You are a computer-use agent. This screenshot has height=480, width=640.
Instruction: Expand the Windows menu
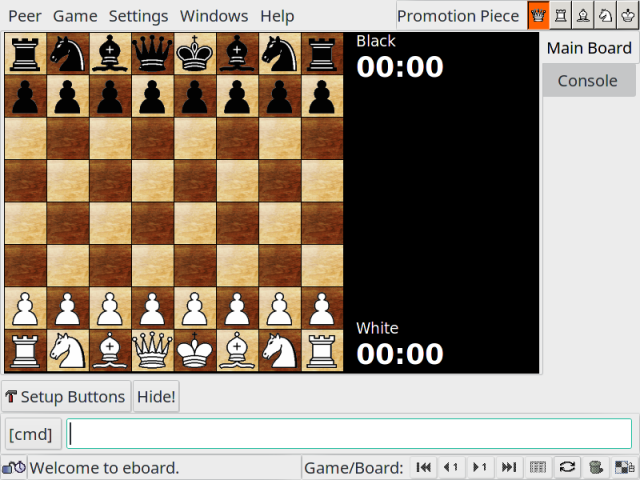click(214, 16)
